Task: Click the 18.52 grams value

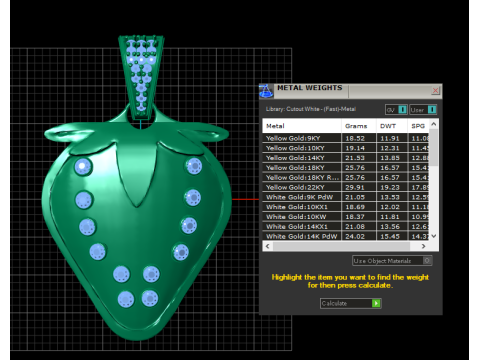Action: (355, 138)
